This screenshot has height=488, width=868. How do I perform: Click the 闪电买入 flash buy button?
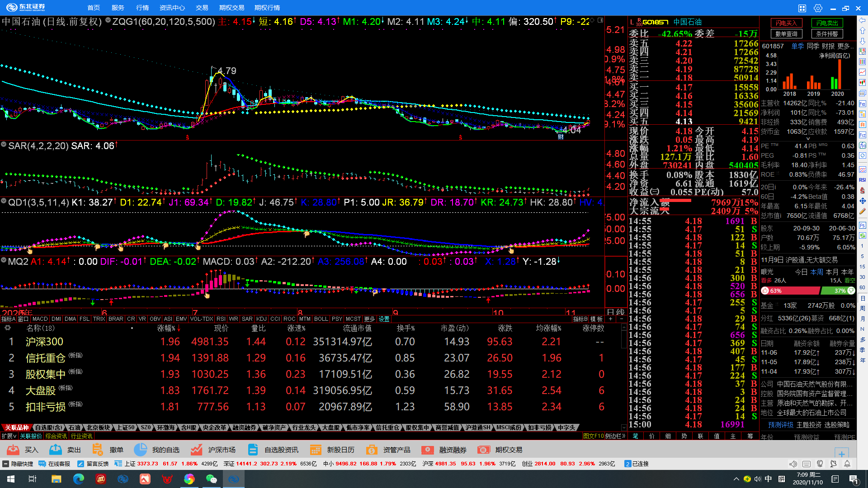(786, 23)
